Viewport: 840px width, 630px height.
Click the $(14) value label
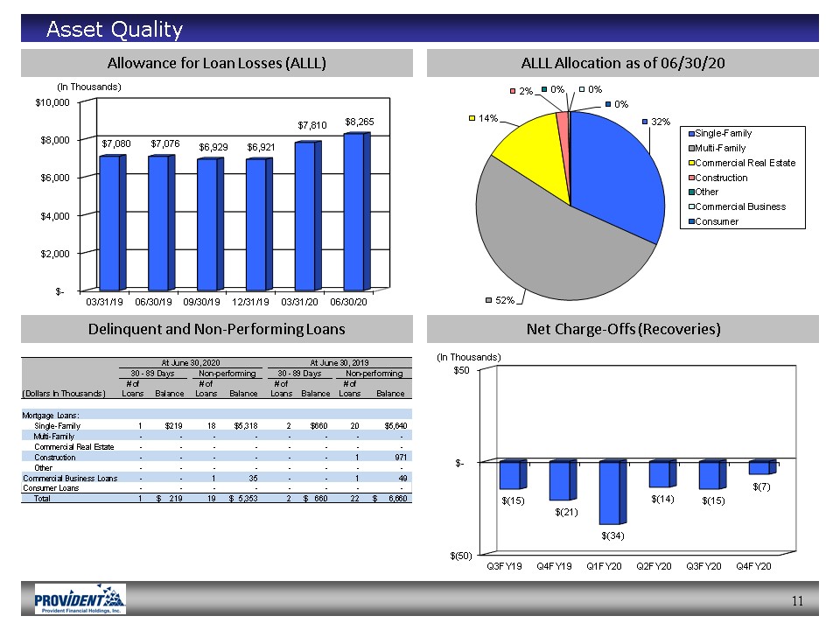point(662,499)
